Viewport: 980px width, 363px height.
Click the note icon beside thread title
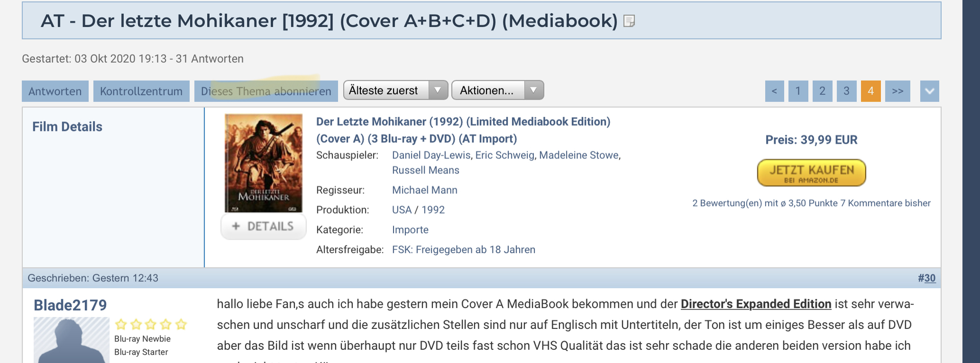(x=629, y=21)
